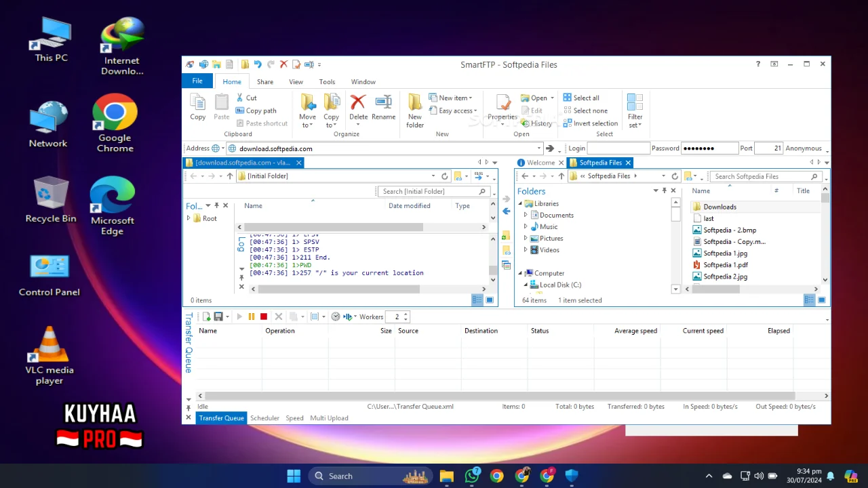Open Google Chrome from the Windows taskbar
The height and width of the screenshot is (488, 868).
(x=497, y=476)
